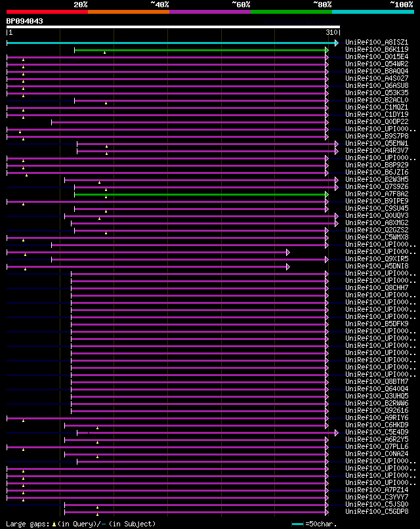The image size is (420, 529).
Task: Open hit UniRef100_Q015E4
Action: (x=377, y=56)
